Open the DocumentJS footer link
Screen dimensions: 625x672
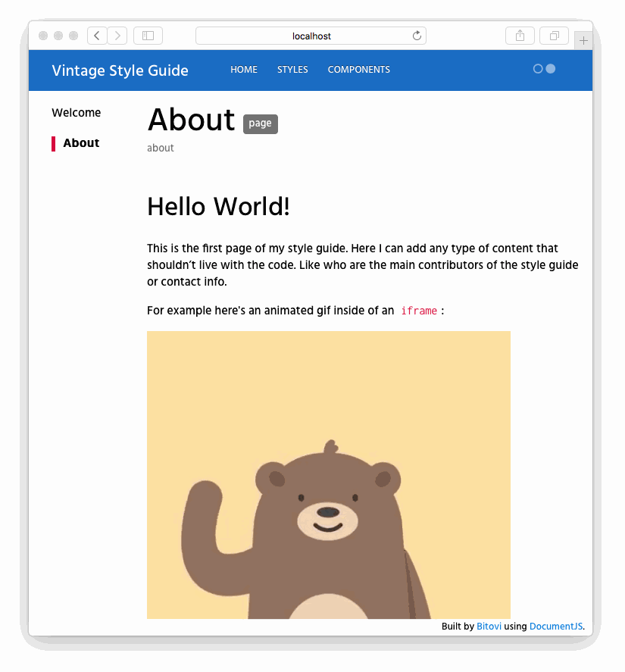pyautogui.click(x=555, y=627)
